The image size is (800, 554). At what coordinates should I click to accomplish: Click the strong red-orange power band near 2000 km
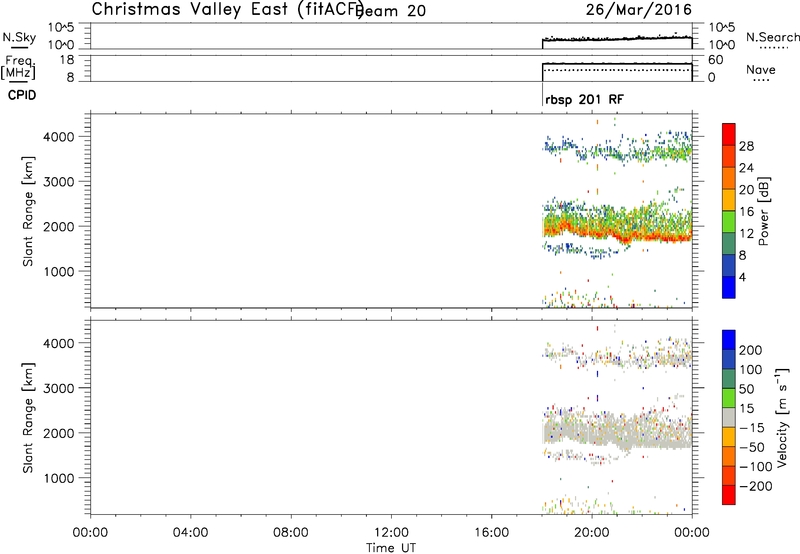click(617, 233)
